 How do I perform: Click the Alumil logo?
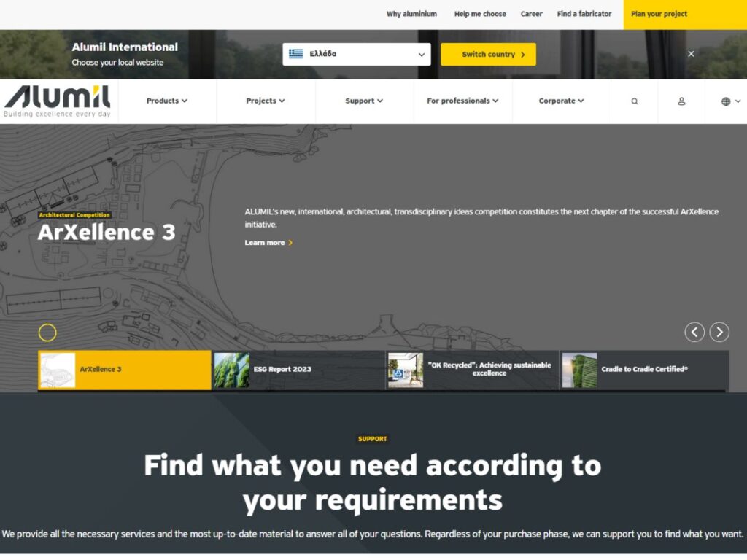coord(57,101)
